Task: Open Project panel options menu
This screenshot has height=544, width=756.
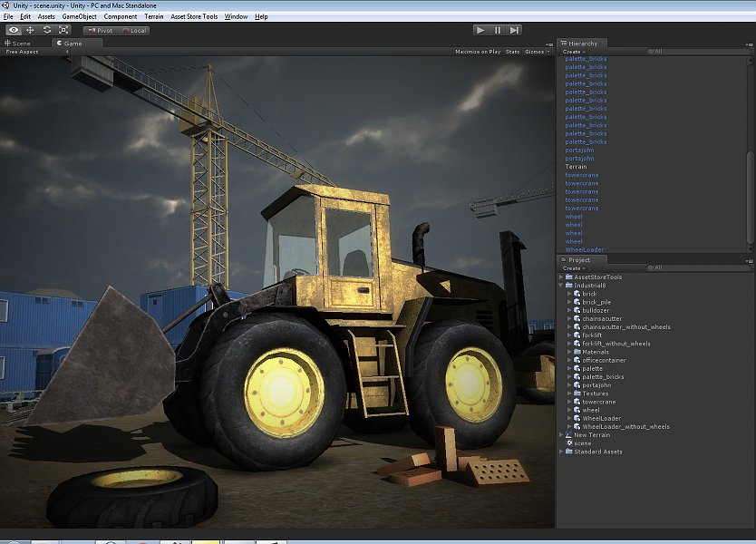Action: pos(749,261)
